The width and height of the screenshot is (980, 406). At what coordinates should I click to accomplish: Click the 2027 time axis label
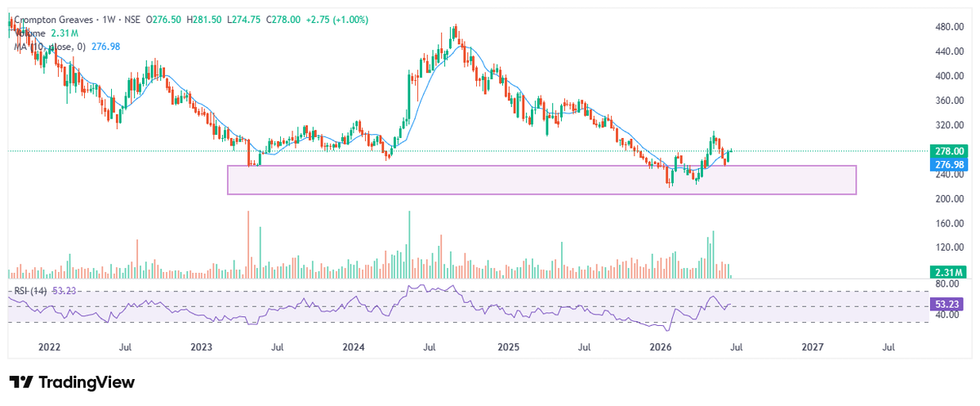[x=813, y=347]
